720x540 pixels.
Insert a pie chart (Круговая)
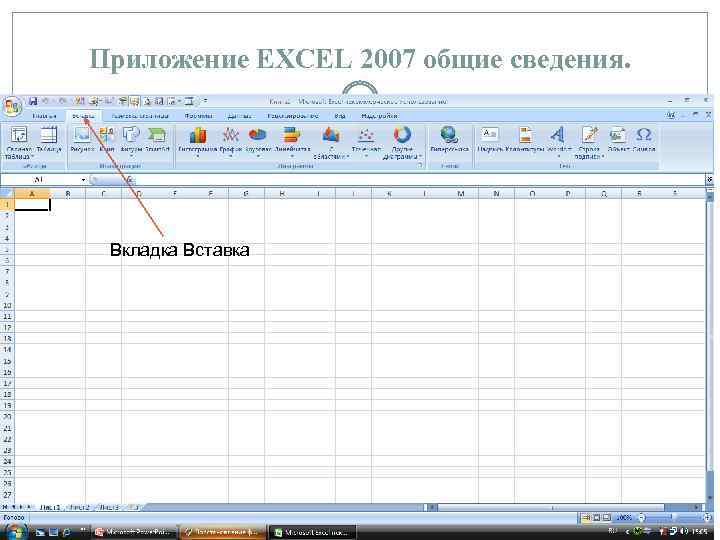tap(258, 142)
